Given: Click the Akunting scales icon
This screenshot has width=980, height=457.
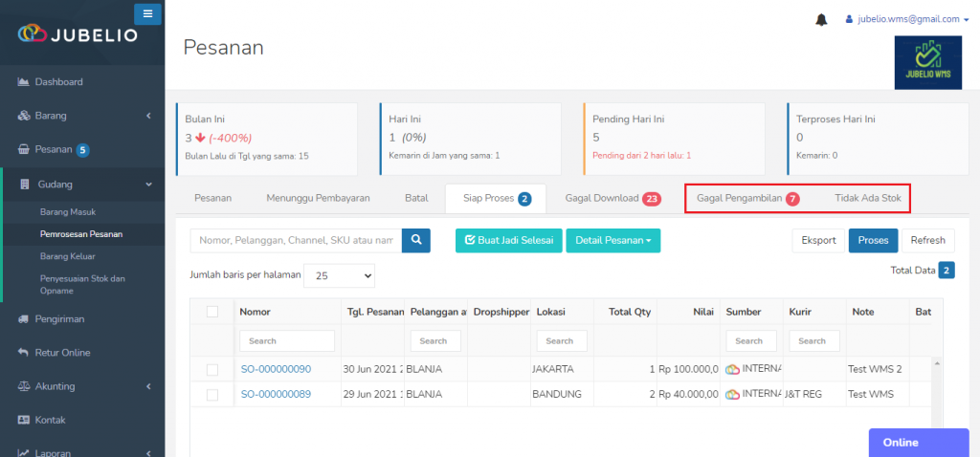Looking at the screenshot, I should tap(24, 386).
